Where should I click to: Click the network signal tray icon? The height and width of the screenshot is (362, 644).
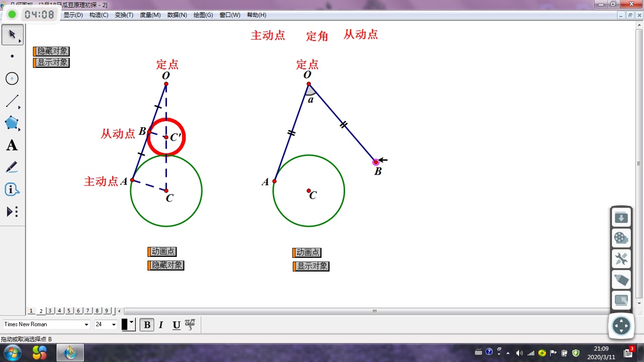click(530, 352)
